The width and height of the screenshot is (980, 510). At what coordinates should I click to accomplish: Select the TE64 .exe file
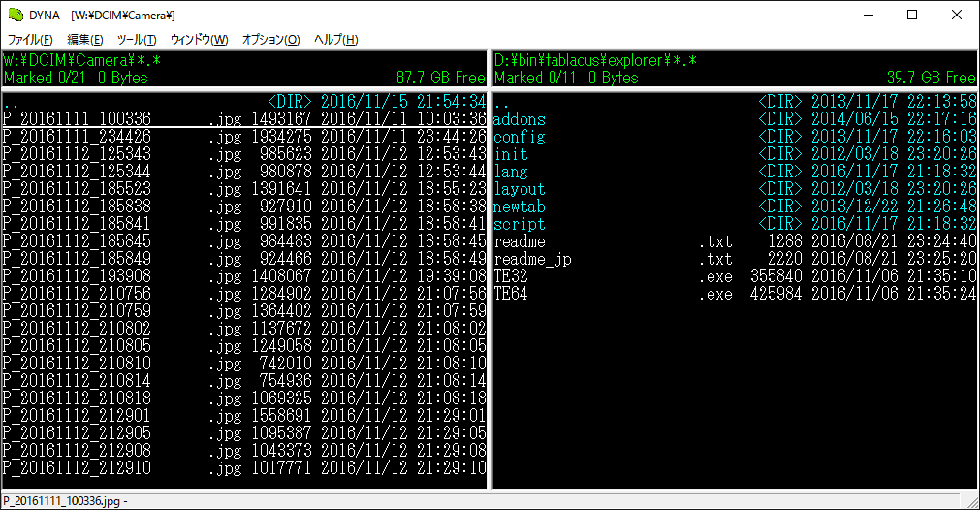click(x=735, y=294)
